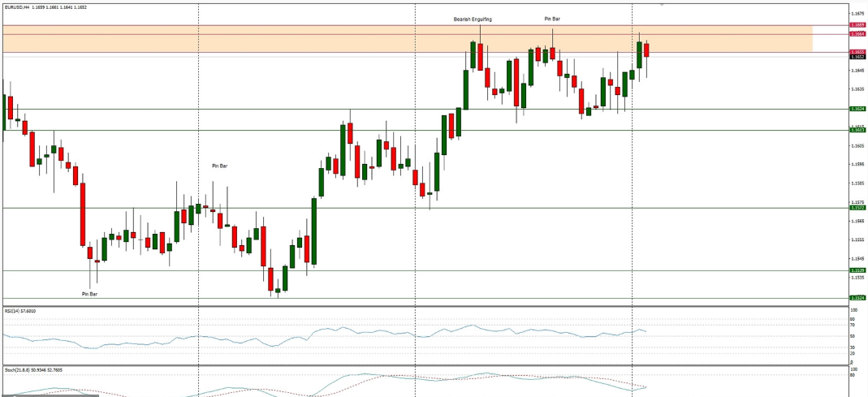The width and height of the screenshot is (868, 397).
Task: Select the Bearish Engulfing annotation text
Action: tap(472, 19)
